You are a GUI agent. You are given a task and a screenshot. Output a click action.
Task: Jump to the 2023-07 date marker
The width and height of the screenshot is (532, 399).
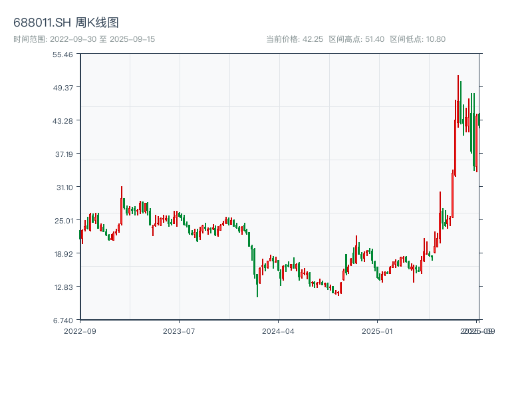click(x=179, y=331)
